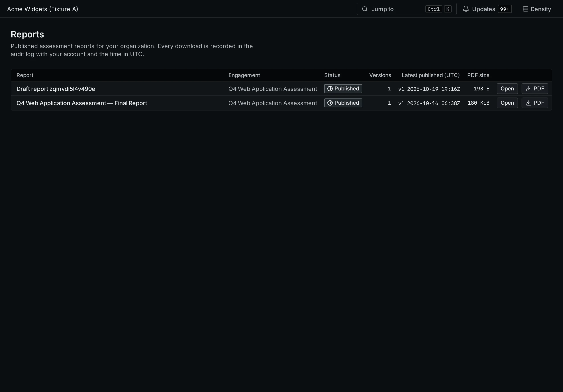Image resolution: width=563 pixels, height=392 pixels.
Task: Click Published status icon for Final Report row
Action: click(330, 103)
